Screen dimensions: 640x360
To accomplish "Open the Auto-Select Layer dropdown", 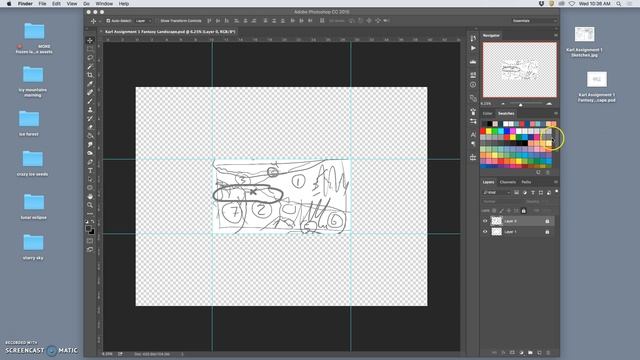I will [x=143, y=20].
